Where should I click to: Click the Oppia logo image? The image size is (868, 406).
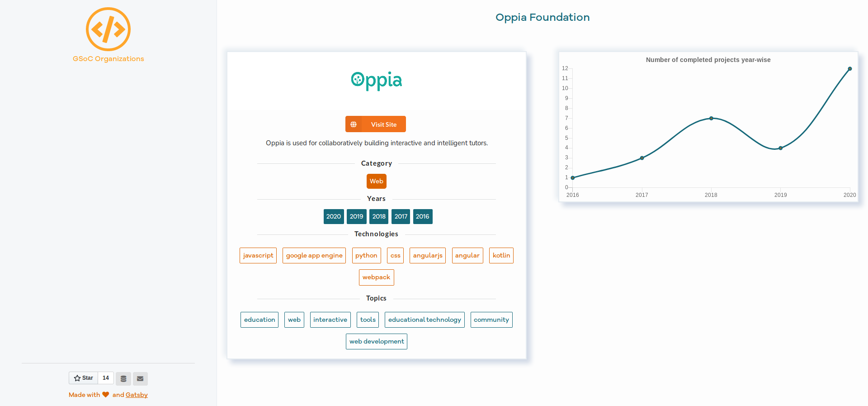pos(377,81)
